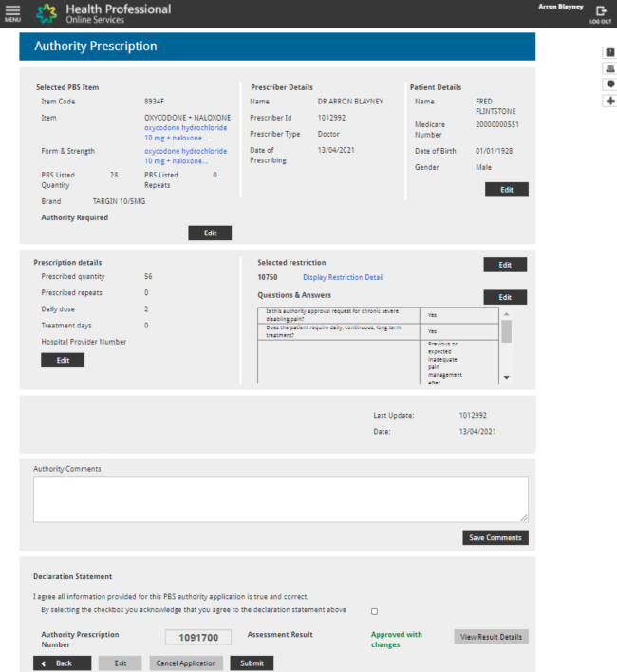Select the item code 8934F

pyautogui.click(x=154, y=102)
